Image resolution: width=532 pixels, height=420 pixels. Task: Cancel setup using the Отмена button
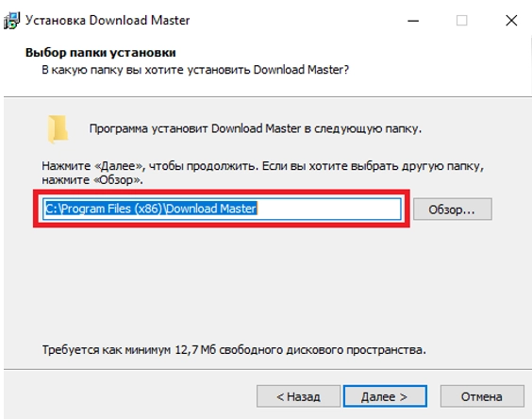coord(482,396)
